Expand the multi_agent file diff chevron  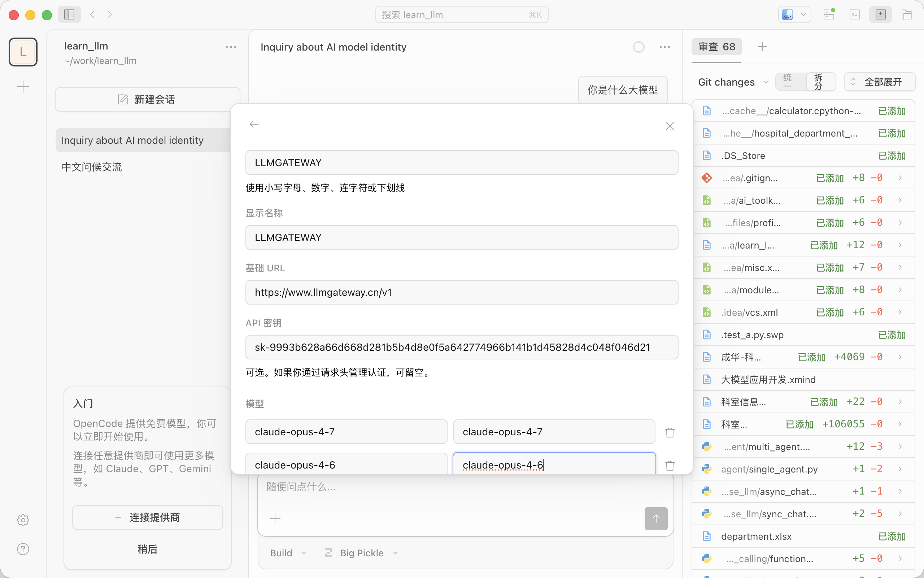pyautogui.click(x=900, y=447)
